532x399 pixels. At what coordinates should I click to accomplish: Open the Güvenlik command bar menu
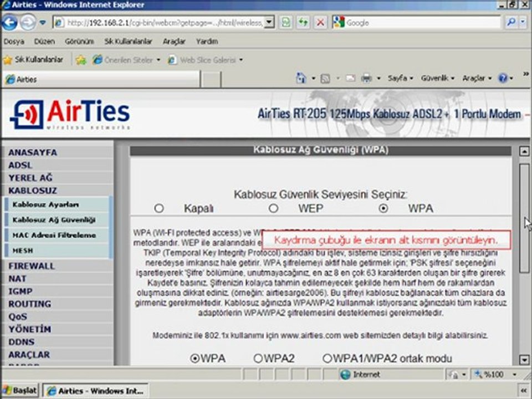(438, 78)
